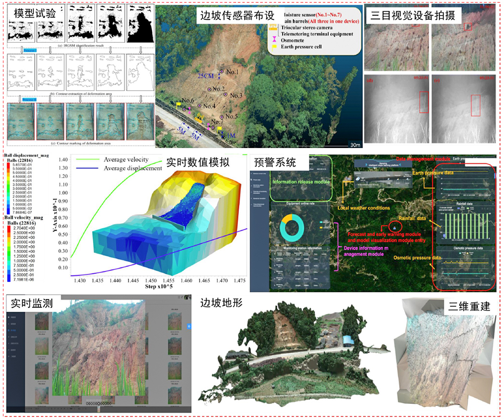The height and width of the screenshot is (420, 504).
Task: Click the '边坡传感器布设' heading
Action: (237, 15)
